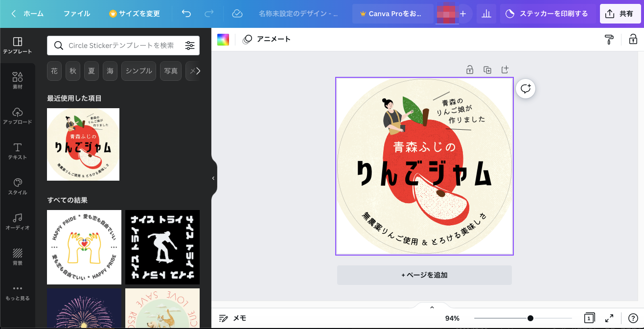Image resolution: width=644 pixels, height=329 pixels.
Task: Select the fireworks template thumbnail
Action: tap(84, 308)
